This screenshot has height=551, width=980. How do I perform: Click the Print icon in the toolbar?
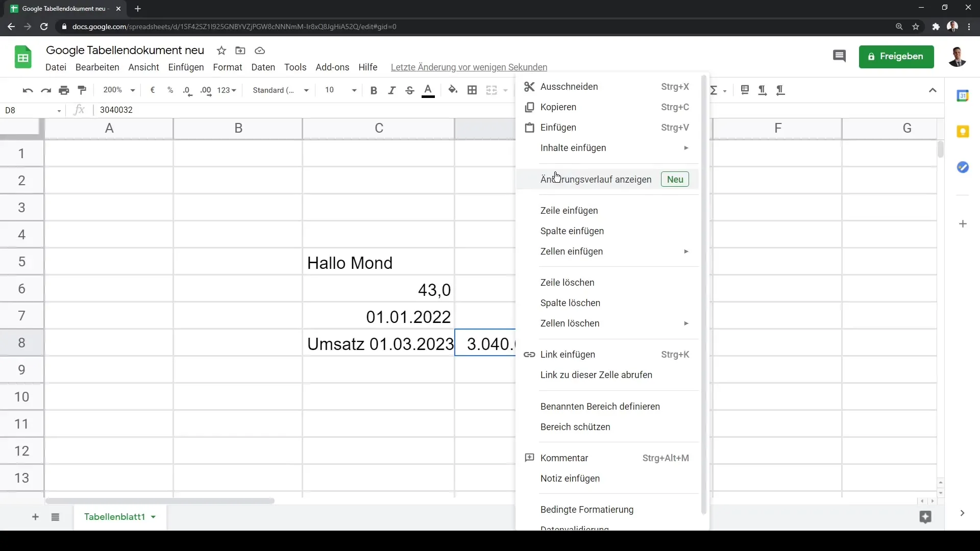pyautogui.click(x=64, y=90)
